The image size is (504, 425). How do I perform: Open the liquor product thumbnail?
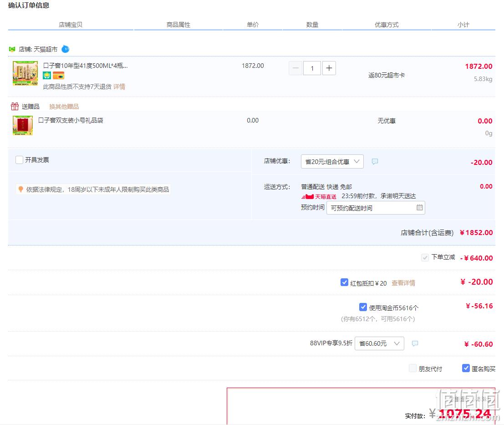[x=25, y=73]
